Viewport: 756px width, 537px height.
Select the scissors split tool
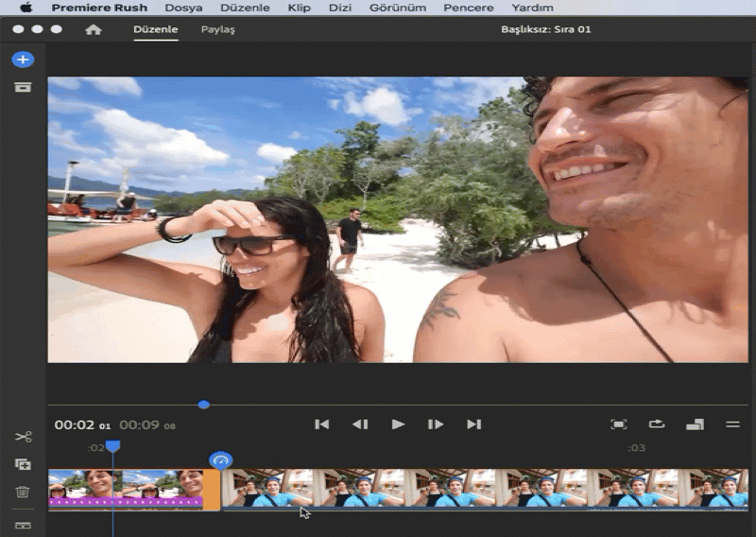(23, 437)
